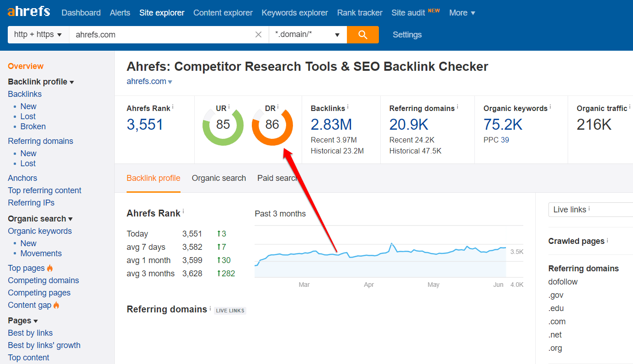The height and width of the screenshot is (364, 633).
Task: Clear the search field using the X icon
Action: coord(258,34)
